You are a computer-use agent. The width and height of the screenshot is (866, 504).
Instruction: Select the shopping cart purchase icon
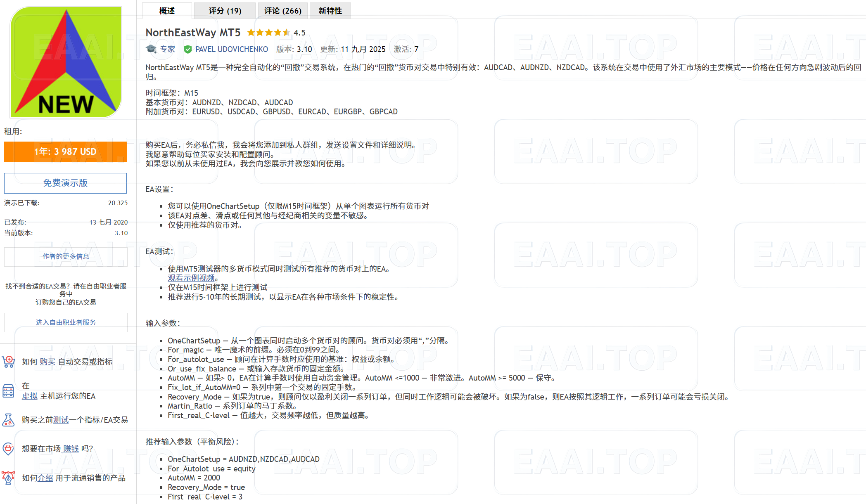(x=9, y=361)
